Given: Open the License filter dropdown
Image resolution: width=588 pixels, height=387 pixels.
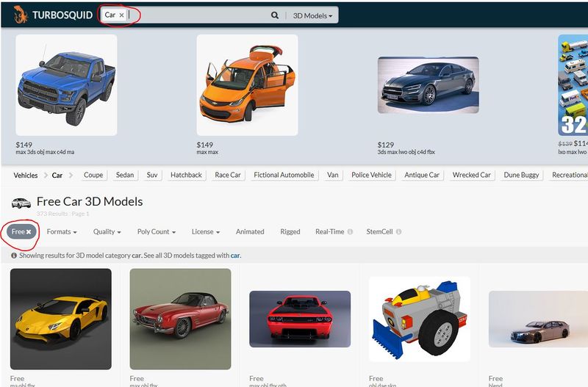Looking at the screenshot, I should point(206,232).
